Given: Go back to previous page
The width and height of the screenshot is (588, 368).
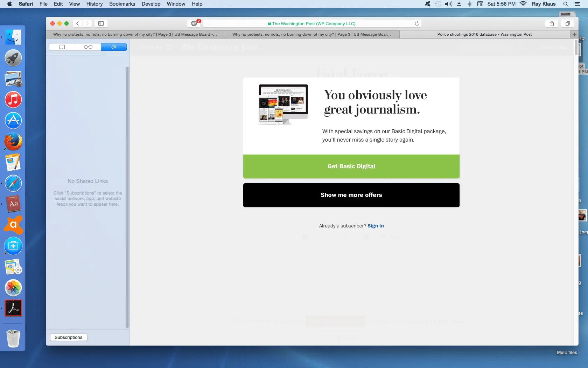Looking at the screenshot, I should (78, 23).
